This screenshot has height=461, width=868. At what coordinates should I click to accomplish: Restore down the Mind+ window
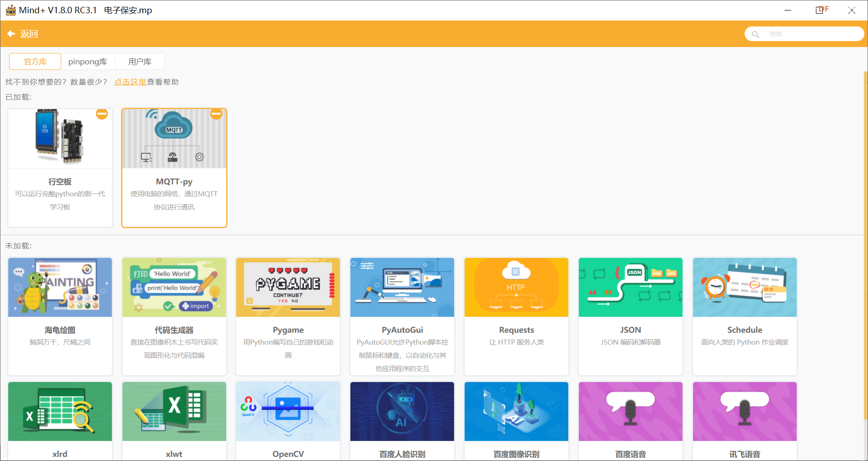click(x=820, y=10)
